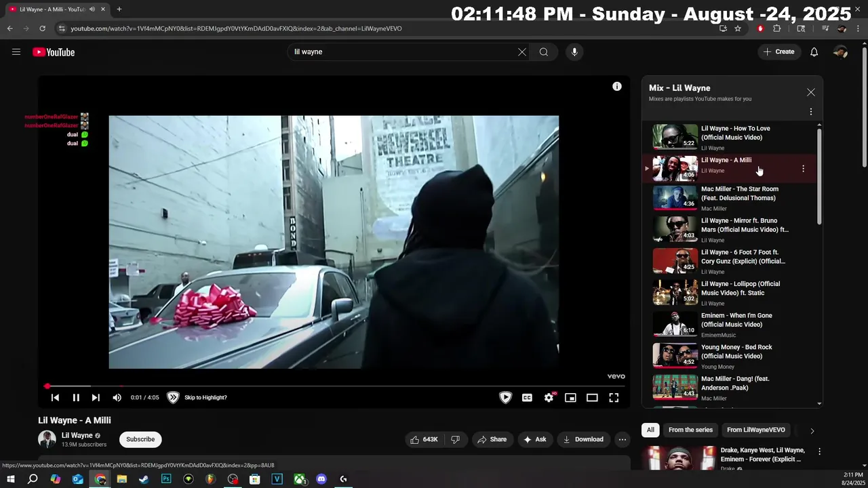The image size is (868, 488).
Task: Download the video
Action: coord(583,439)
